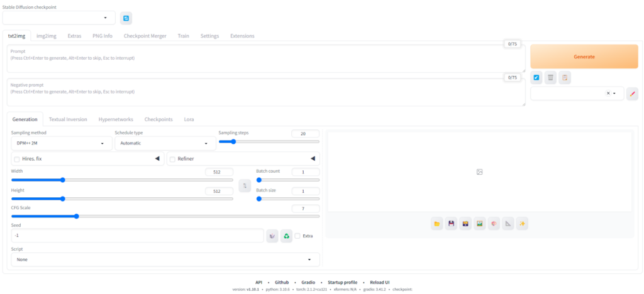Image resolution: width=644 pixels, height=294 pixels.
Task: Click the Batch count number box
Action: pos(305,172)
